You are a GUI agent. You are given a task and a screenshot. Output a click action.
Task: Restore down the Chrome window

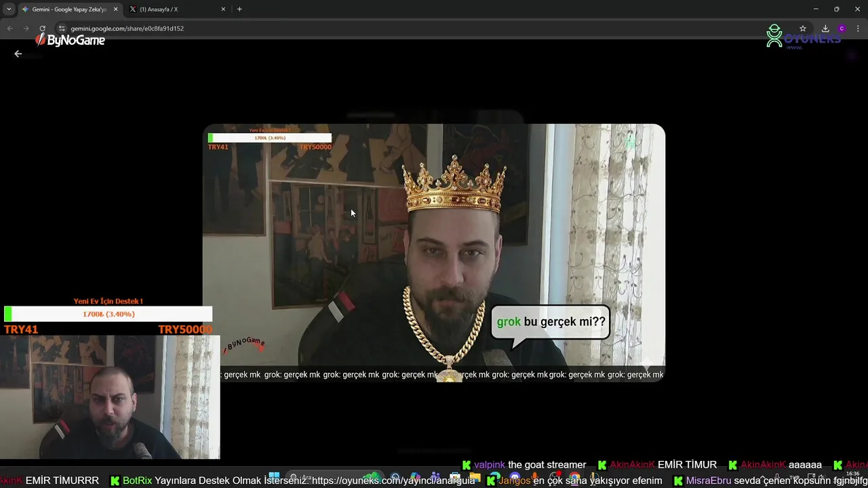coord(837,9)
